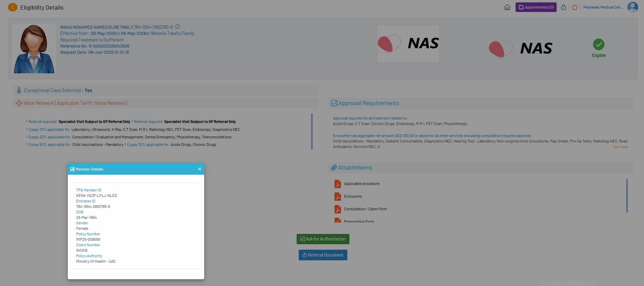Open the Applicable procedure attachment
Screen dimensions: 644x286
pos(362,184)
